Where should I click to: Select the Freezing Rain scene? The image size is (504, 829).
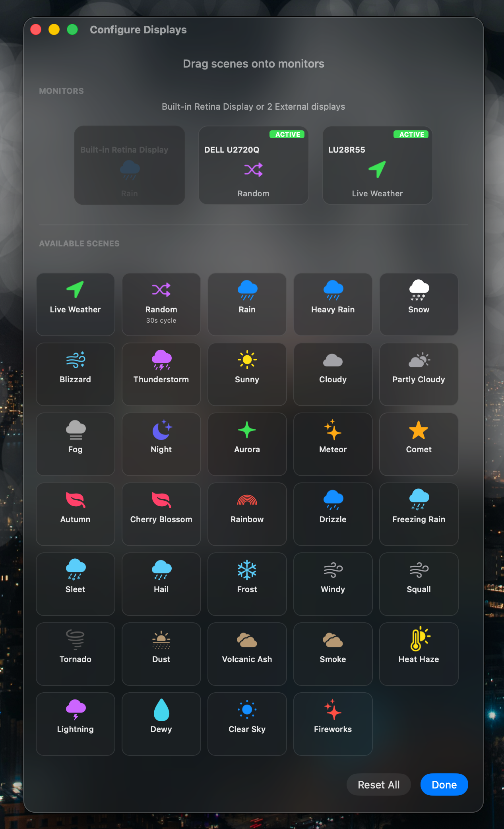(419, 514)
